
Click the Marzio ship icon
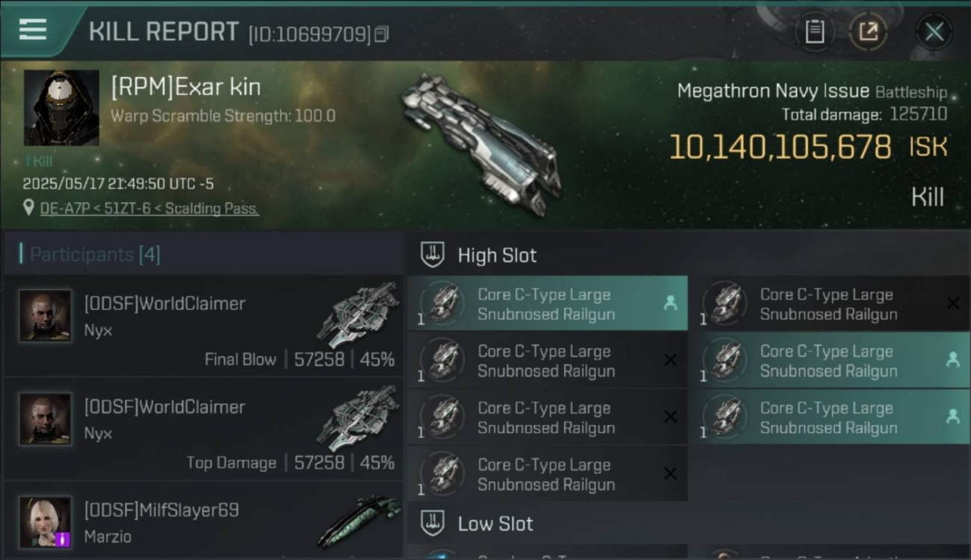point(359,521)
